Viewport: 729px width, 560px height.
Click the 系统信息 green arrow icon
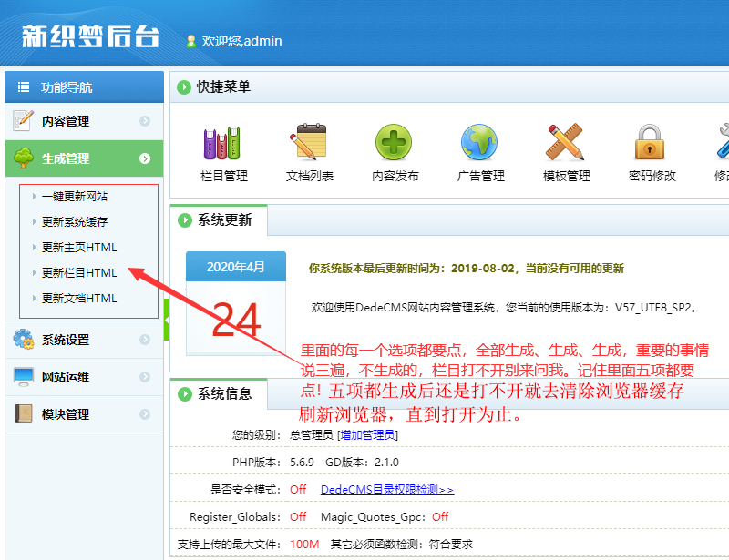pos(185,394)
